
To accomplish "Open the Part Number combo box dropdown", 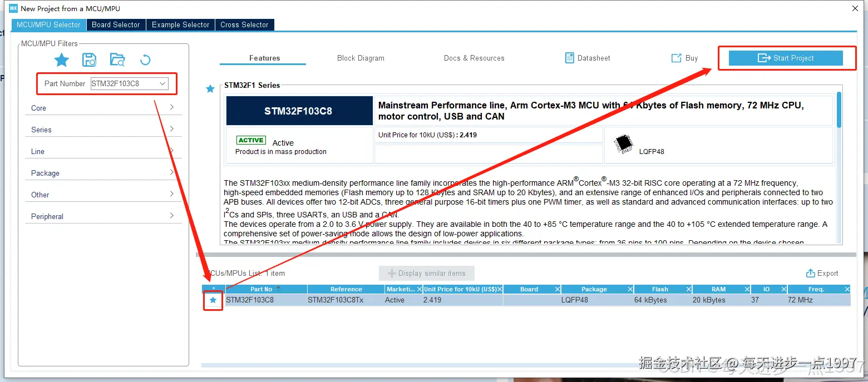I will tap(162, 83).
